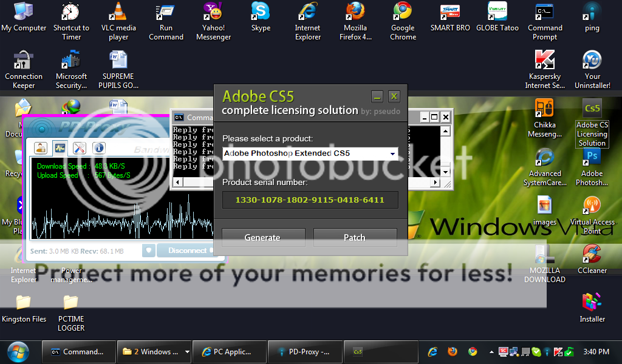Click the product serial number field
This screenshot has width=622, height=364.
309,200
